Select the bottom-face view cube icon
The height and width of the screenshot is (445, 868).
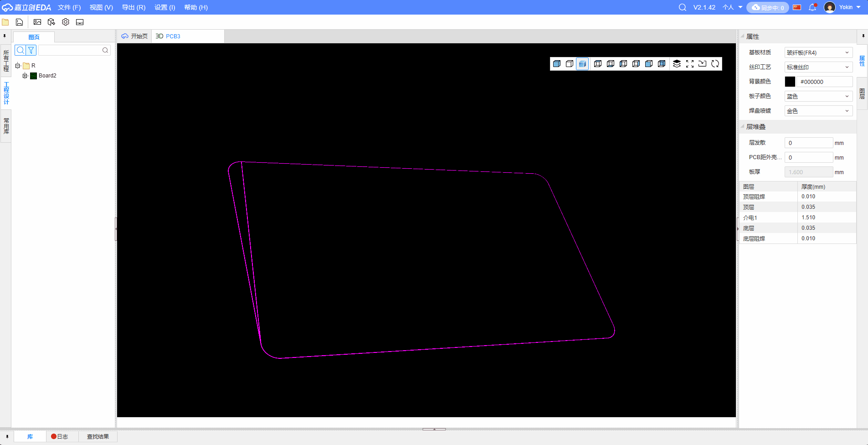[611, 64]
